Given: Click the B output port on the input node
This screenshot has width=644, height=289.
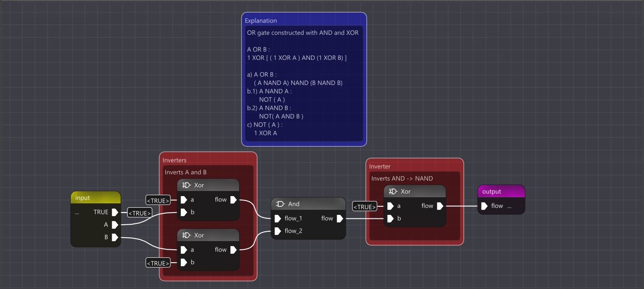Looking at the screenshot, I should click(115, 237).
